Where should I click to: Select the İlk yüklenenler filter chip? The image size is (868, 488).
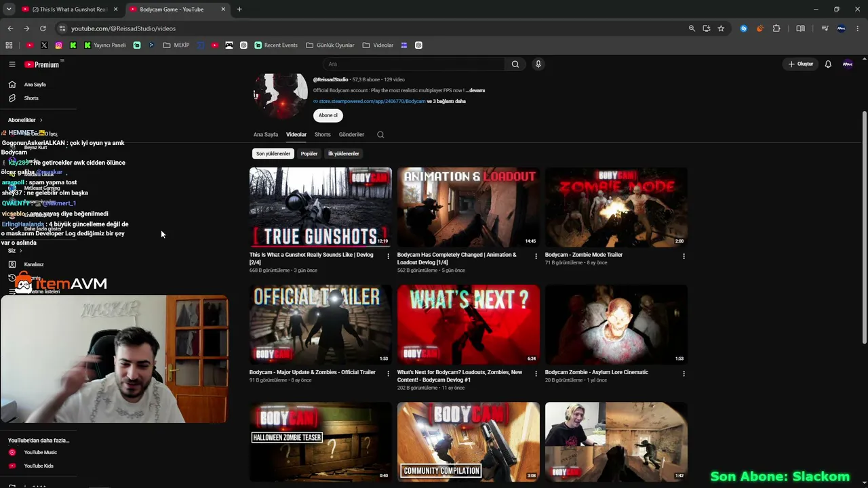(x=344, y=154)
